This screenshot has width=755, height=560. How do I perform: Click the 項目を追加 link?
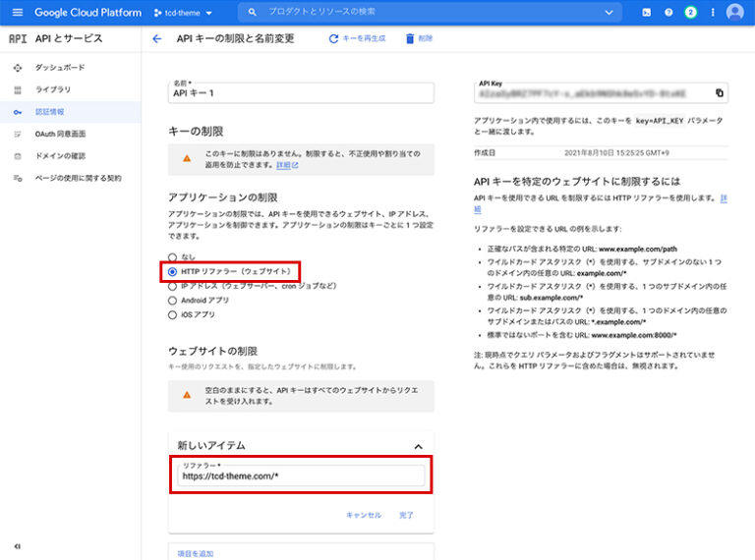(196, 554)
